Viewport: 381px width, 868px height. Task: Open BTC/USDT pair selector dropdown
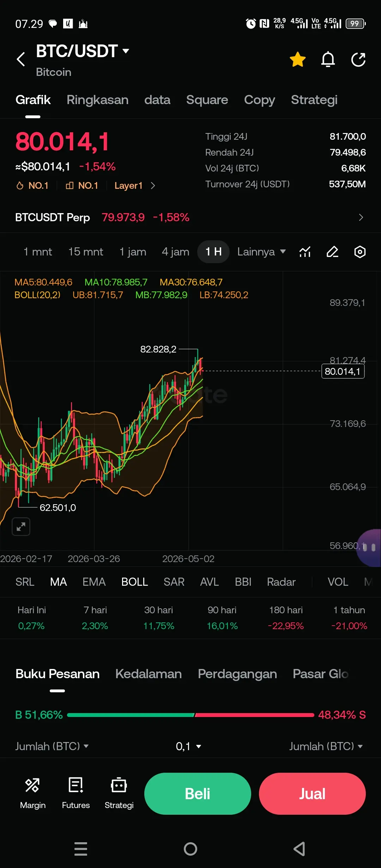83,51
